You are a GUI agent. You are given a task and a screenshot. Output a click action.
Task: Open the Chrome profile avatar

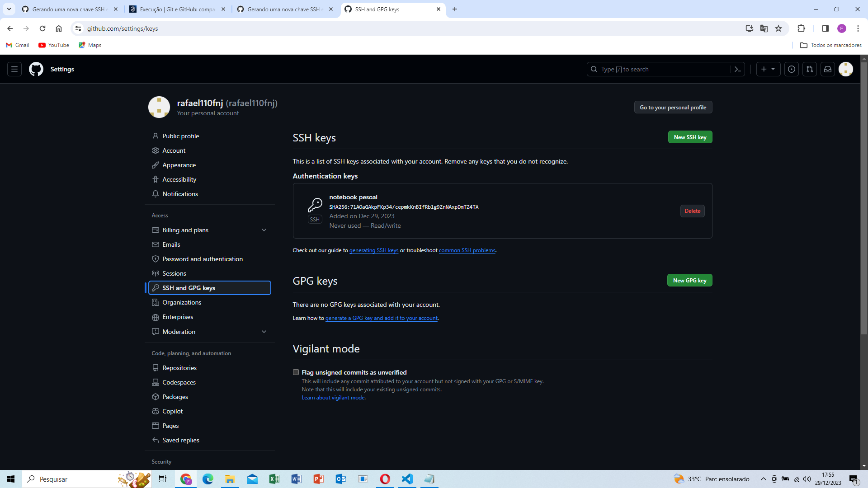(842, 28)
